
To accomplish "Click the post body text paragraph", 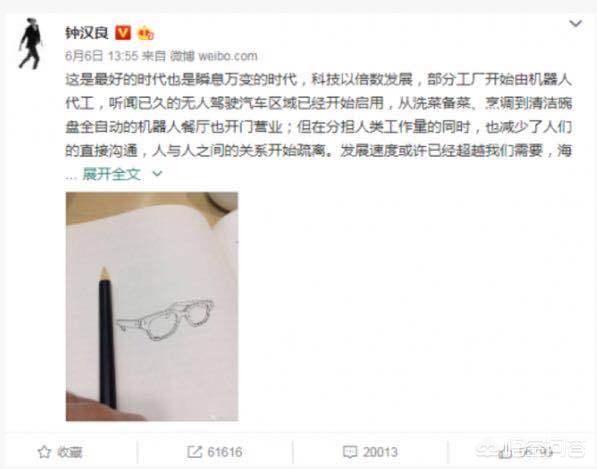I will [319, 115].
